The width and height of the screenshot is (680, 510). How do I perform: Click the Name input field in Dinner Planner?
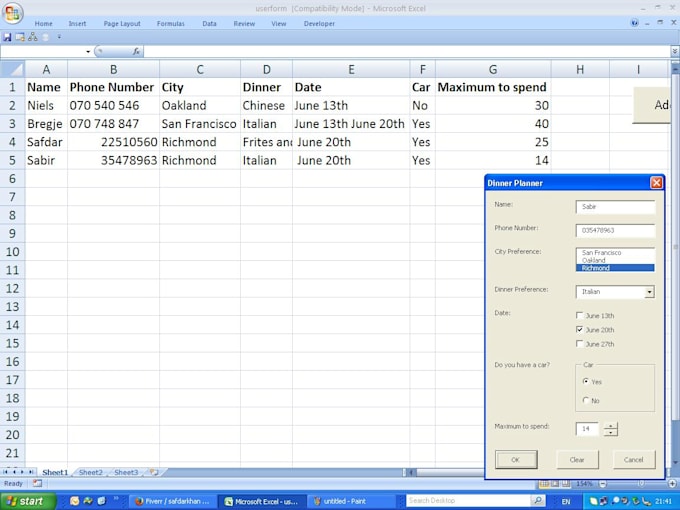tap(615, 206)
